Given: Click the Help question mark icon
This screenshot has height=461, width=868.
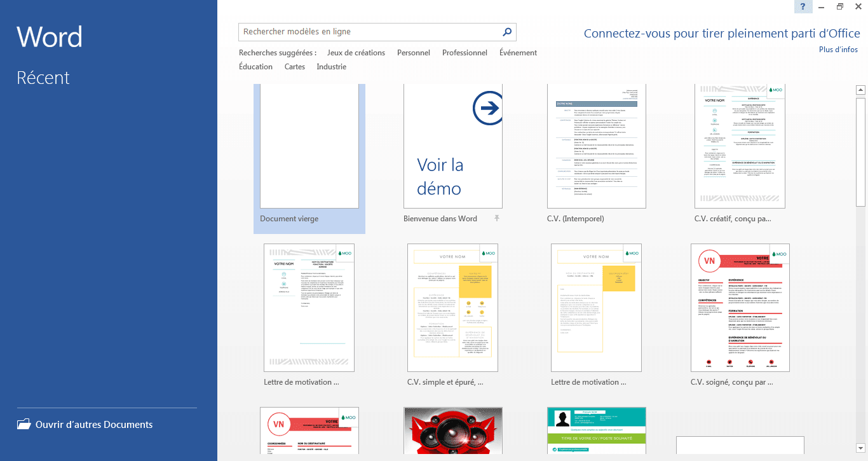Looking at the screenshot, I should [x=803, y=6].
